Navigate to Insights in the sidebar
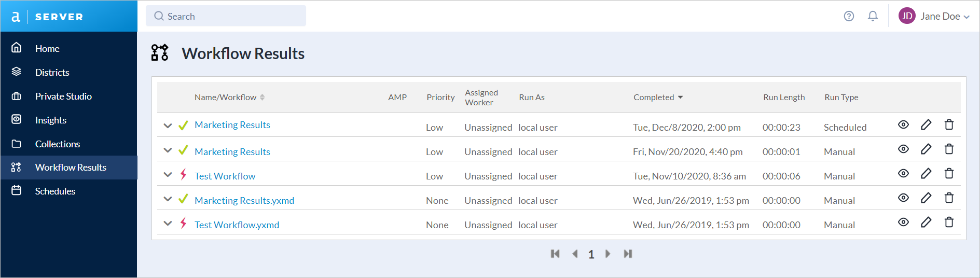The image size is (980, 278). pos(50,120)
